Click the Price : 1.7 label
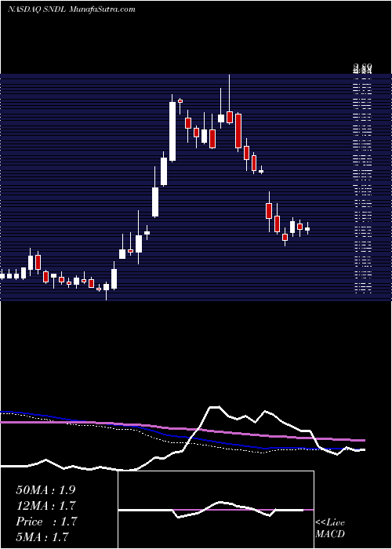392x549 pixels. (45, 522)
